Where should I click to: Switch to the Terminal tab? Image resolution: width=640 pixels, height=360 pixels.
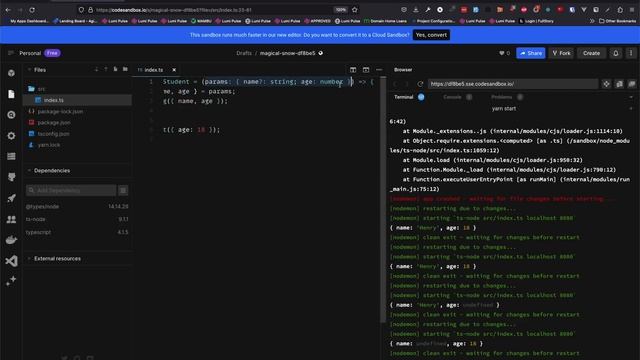pos(404,97)
